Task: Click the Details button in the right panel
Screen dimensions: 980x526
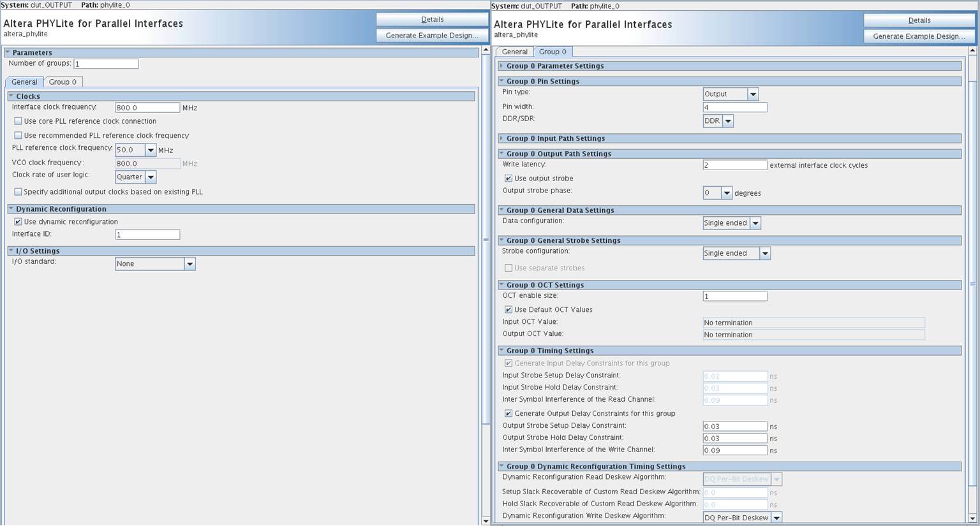Action: (919, 20)
